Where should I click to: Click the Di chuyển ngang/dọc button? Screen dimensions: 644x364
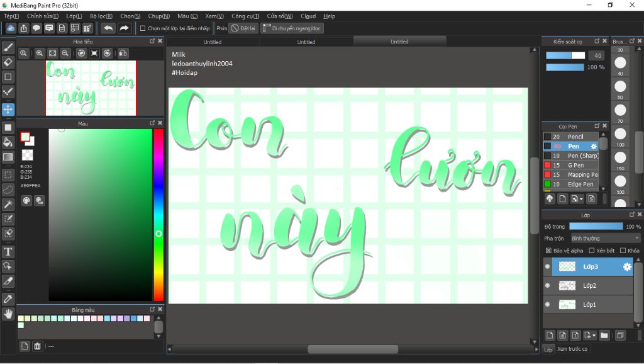pos(292,28)
